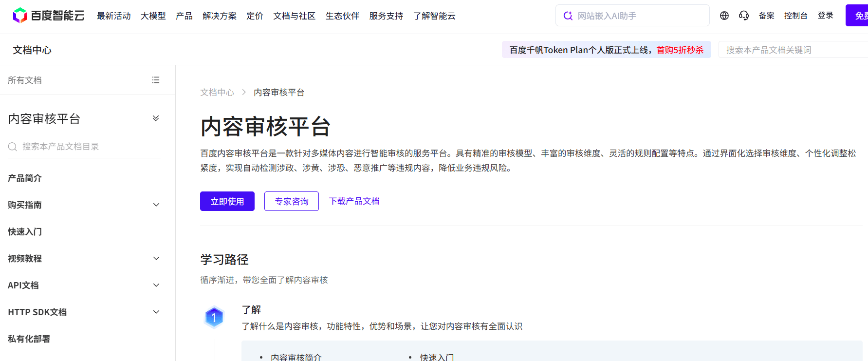This screenshot has width=868, height=361.
Task: Click the 文档中心 breadcrumb link
Action: click(x=217, y=93)
